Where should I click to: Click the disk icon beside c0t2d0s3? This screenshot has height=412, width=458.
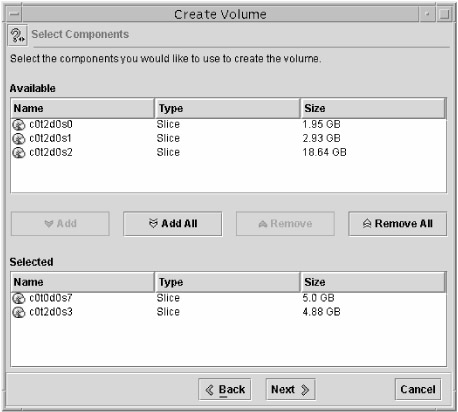(x=19, y=312)
